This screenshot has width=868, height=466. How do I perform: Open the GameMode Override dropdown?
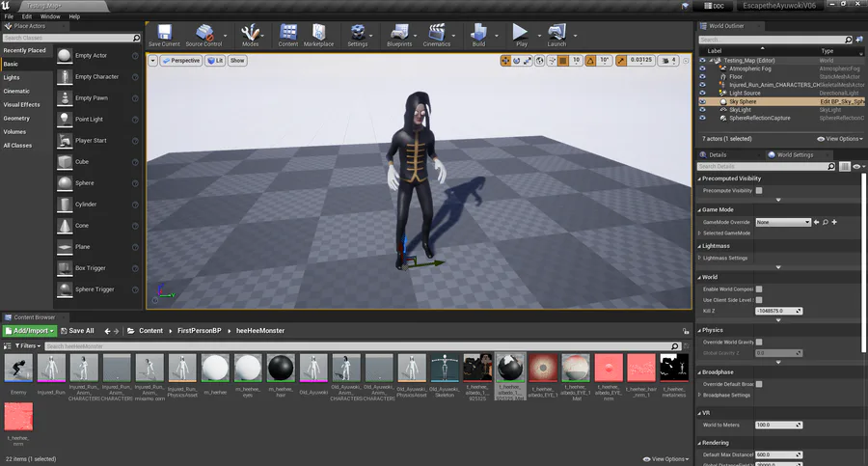tap(782, 222)
